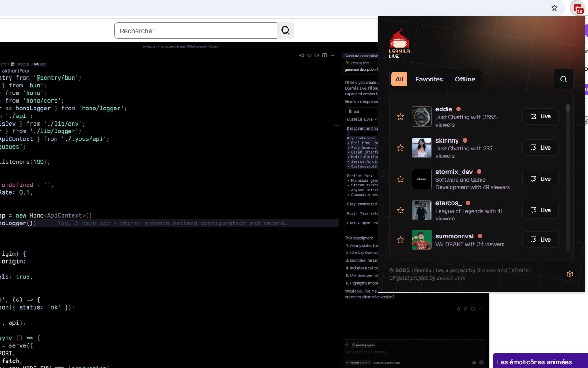588x368 pixels.
Task: Open eddie's pug avatar
Action: pyautogui.click(x=422, y=116)
